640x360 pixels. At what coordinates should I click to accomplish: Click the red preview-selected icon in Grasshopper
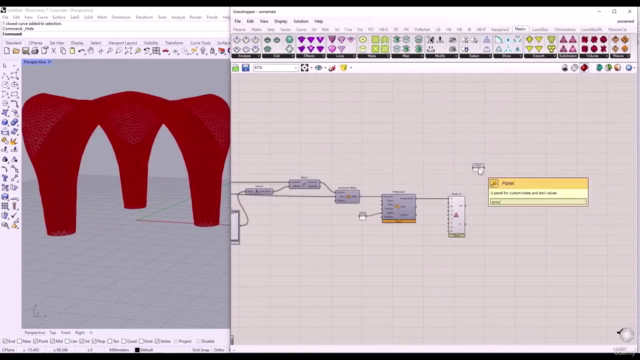coord(584,68)
